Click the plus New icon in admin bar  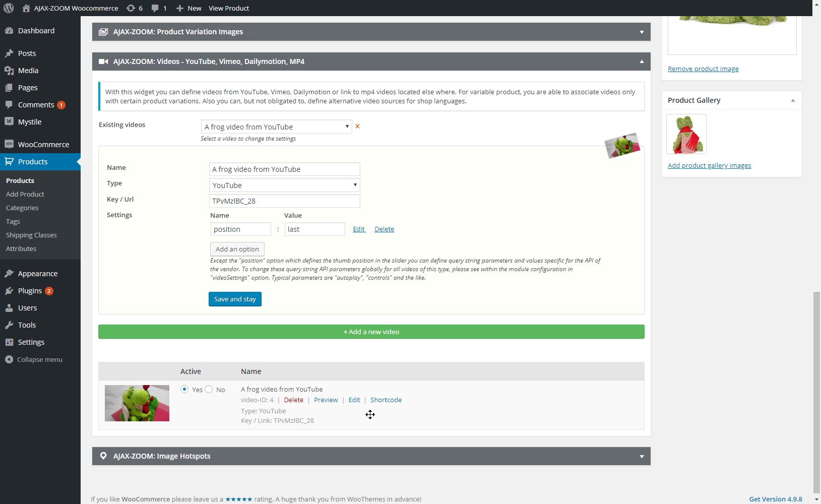[x=179, y=8]
